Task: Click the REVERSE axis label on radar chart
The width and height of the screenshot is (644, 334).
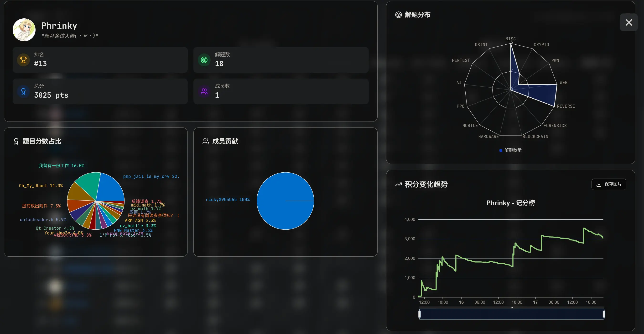Action: [566, 106]
